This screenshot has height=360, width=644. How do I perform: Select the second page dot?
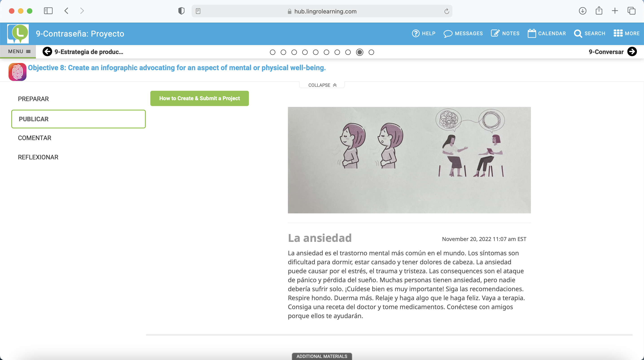pos(283,52)
